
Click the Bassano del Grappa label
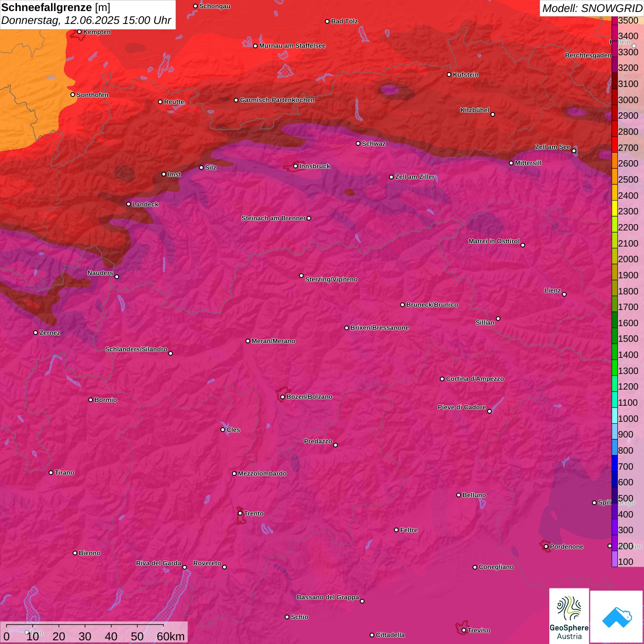point(328,597)
